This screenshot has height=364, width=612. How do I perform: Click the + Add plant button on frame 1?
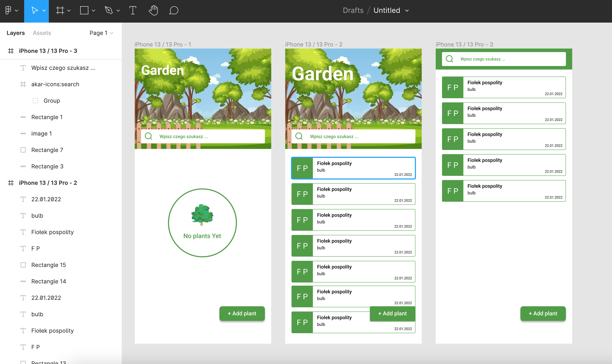(x=242, y=313)
